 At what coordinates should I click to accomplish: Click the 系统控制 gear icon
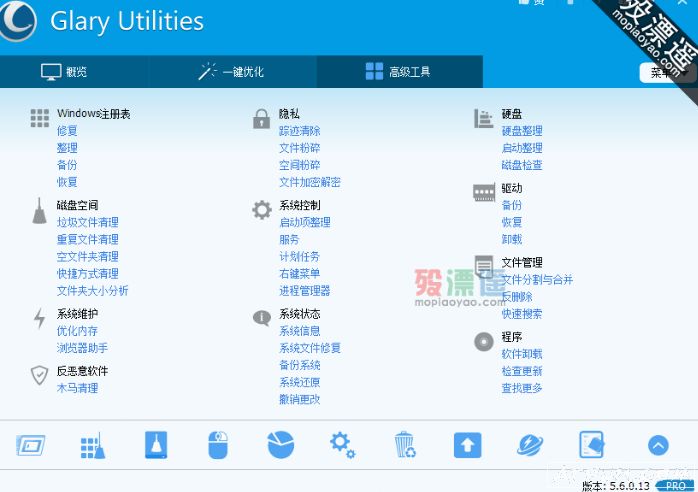262,210
